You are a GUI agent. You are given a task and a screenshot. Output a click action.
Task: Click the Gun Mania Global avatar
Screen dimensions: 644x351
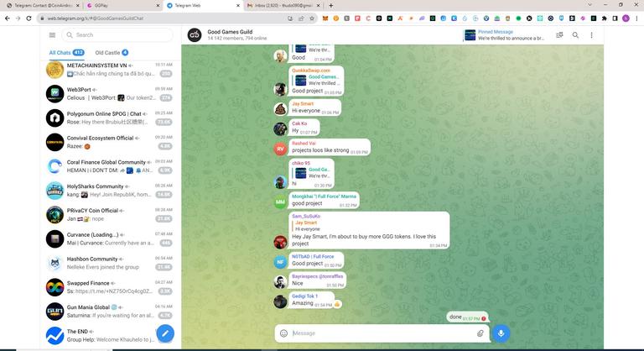(x=55, y=312)
